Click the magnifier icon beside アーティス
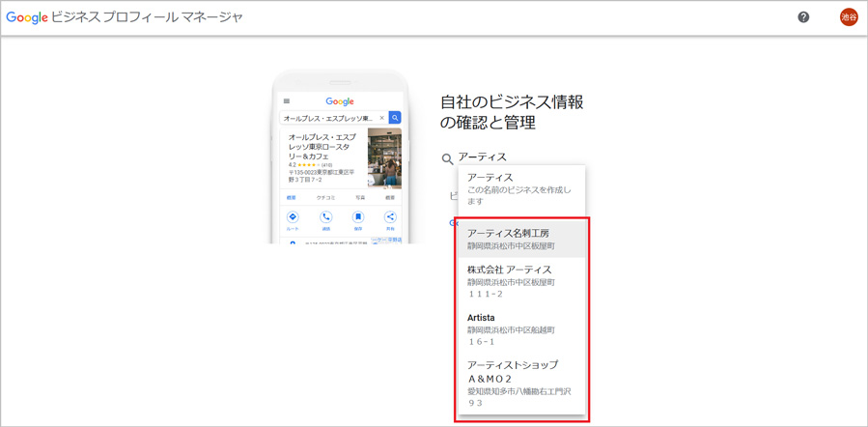Image resolution: width=868 pixels, height=427 pixels. coord(447,159)
